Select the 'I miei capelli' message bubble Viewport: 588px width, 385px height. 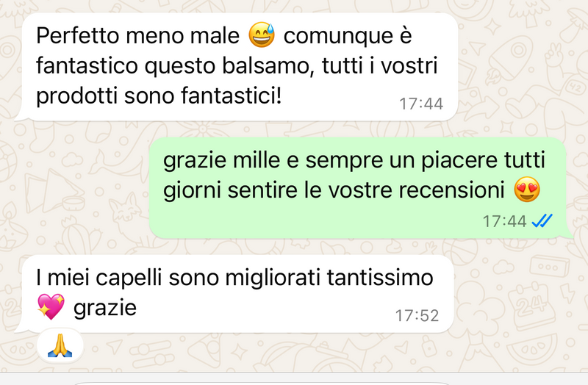234,294
